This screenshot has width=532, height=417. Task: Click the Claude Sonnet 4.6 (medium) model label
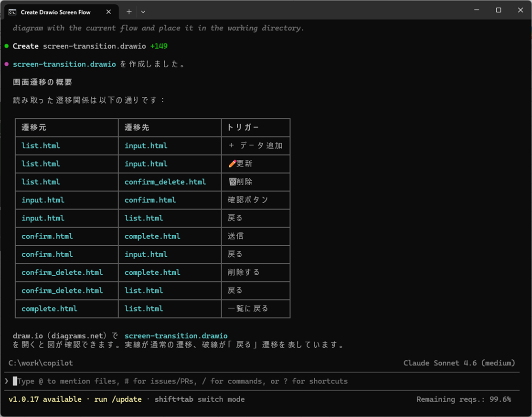(x=459, y=363)
